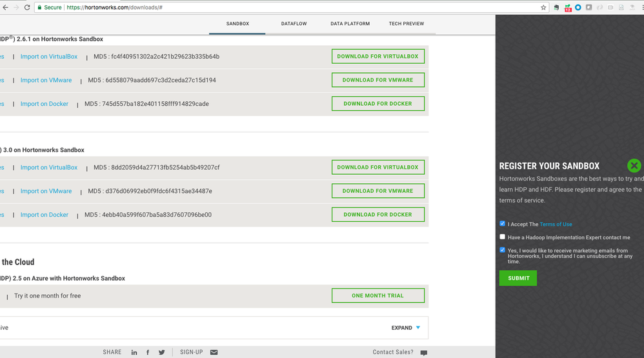Screen dimensions: 644x358
Task: Click the Try it one month for free text
Action: point(48,295)
